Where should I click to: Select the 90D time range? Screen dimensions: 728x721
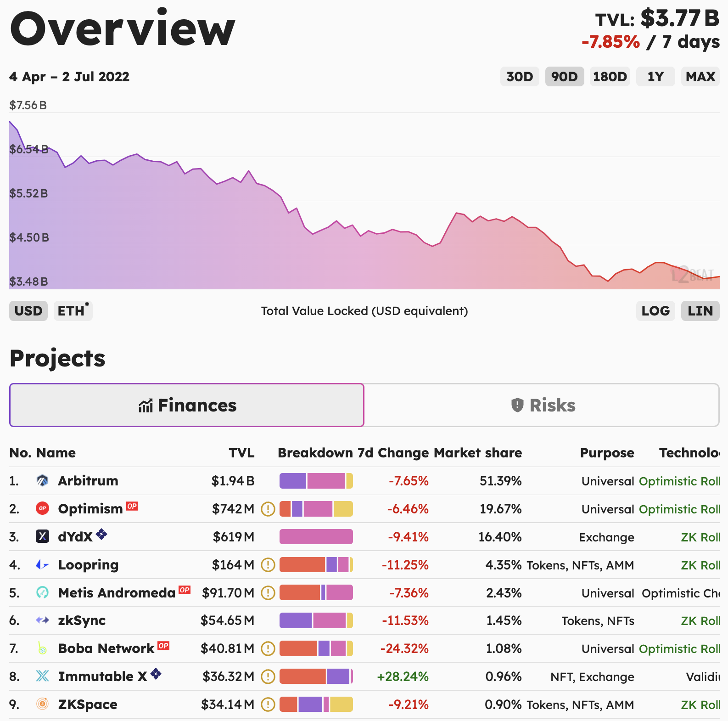(x=565, y=77)
